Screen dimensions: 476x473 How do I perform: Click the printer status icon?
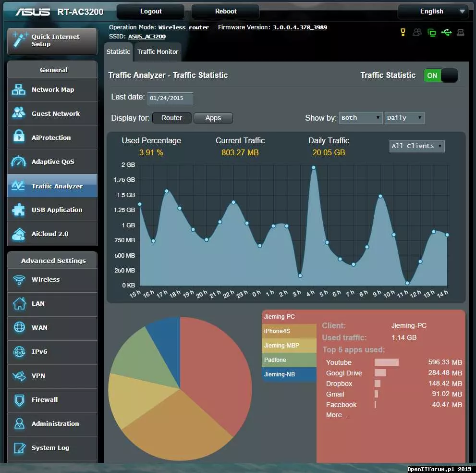pyautogui.click(x=461, y=32)
